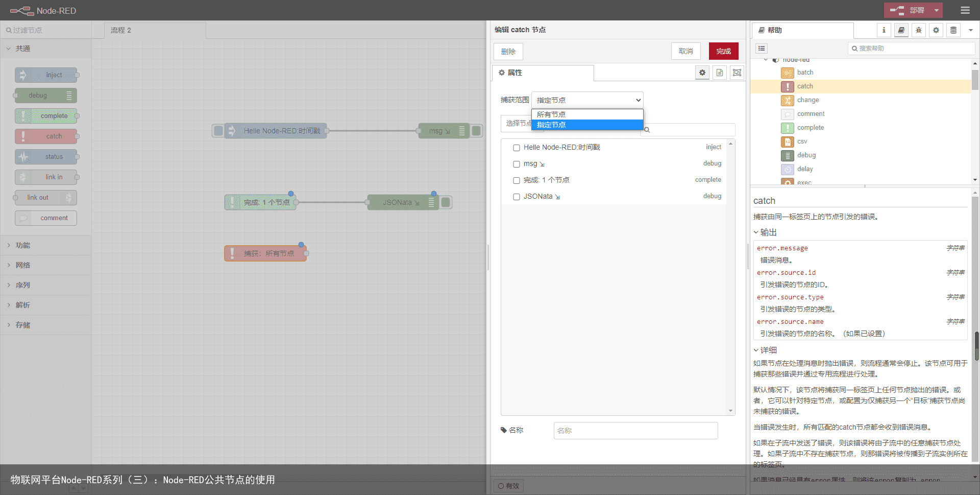Click the 搜索帮助 search field
This screenshot has width=980, height=495.
[x=912, y=49]
